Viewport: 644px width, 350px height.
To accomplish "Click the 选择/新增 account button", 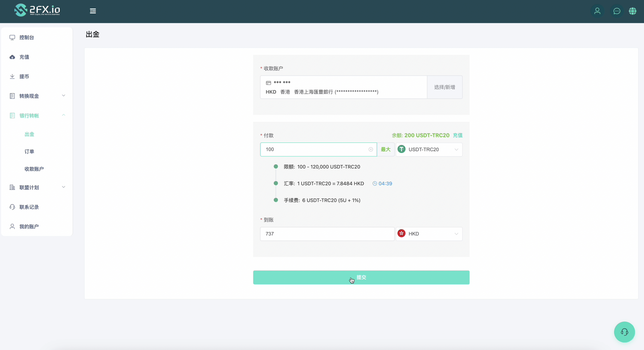I will tap(444, 87).
